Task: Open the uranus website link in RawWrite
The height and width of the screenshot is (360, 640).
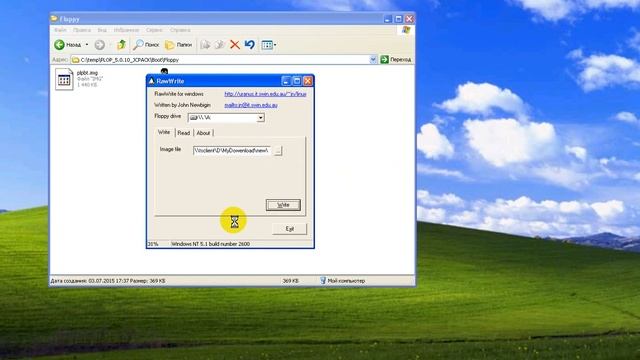Action: tap(265, 94)
